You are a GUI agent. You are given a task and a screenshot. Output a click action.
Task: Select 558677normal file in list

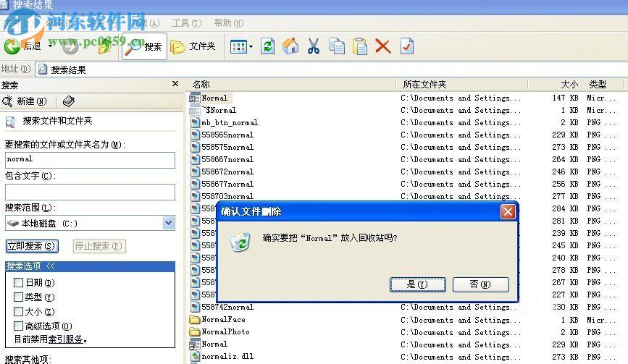tap(227, 185)
